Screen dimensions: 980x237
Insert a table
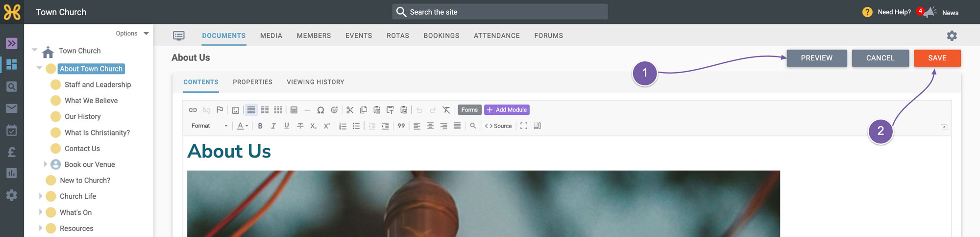[x=294, y=110]
